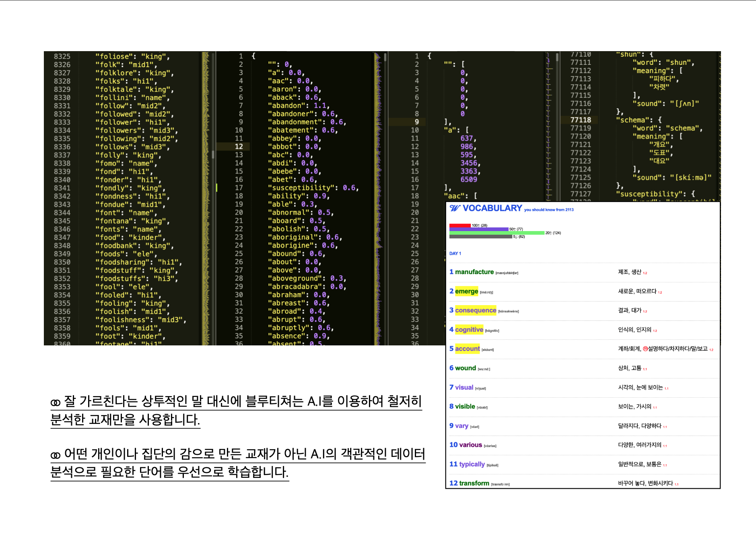Click the red circled m icon in account row

pyautogui.click(x=645, y=349)
